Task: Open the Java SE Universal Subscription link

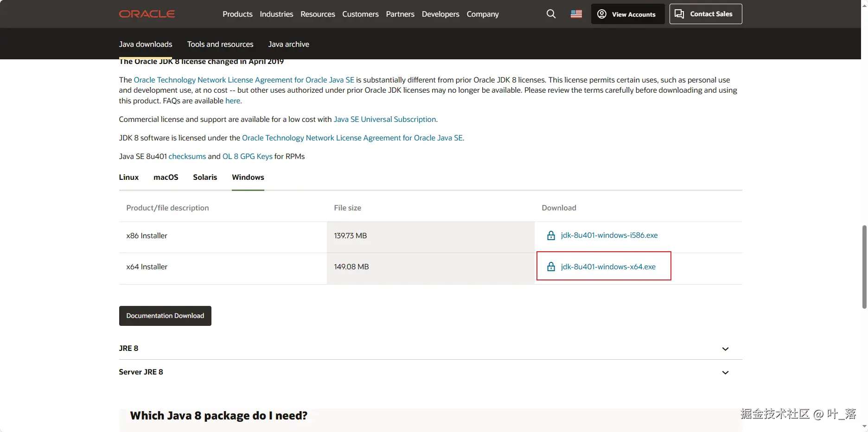Action: coord(384,119)
